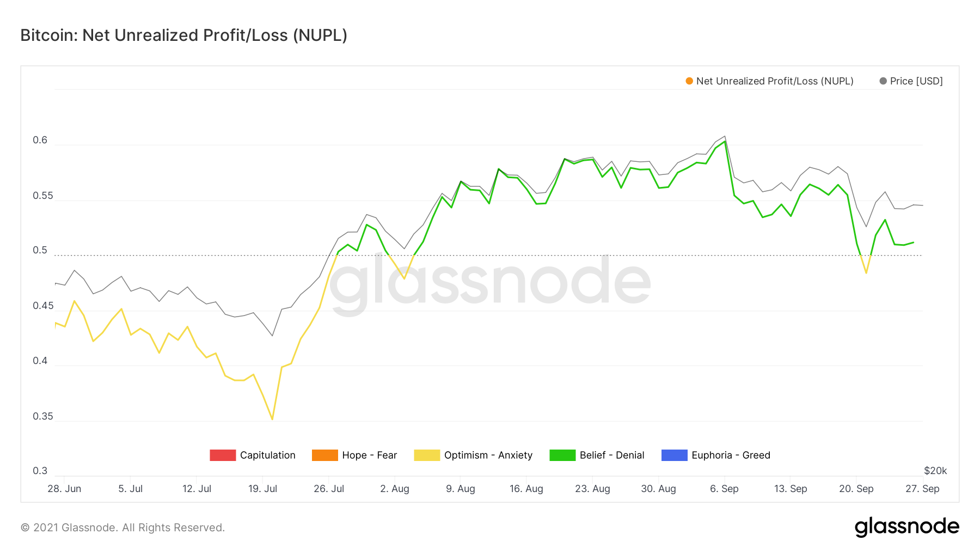Click the chart title Bitcoin NUPL

click(x=184, y=35)
